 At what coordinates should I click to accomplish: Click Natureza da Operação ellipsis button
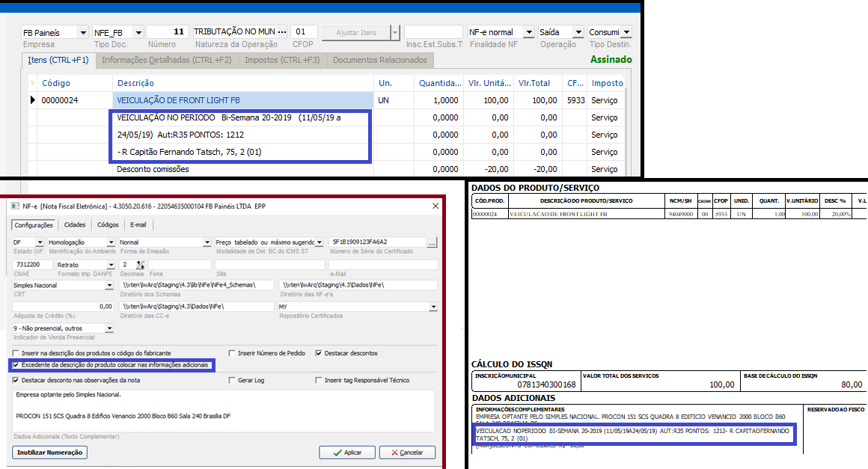click(x=282, y=32)
